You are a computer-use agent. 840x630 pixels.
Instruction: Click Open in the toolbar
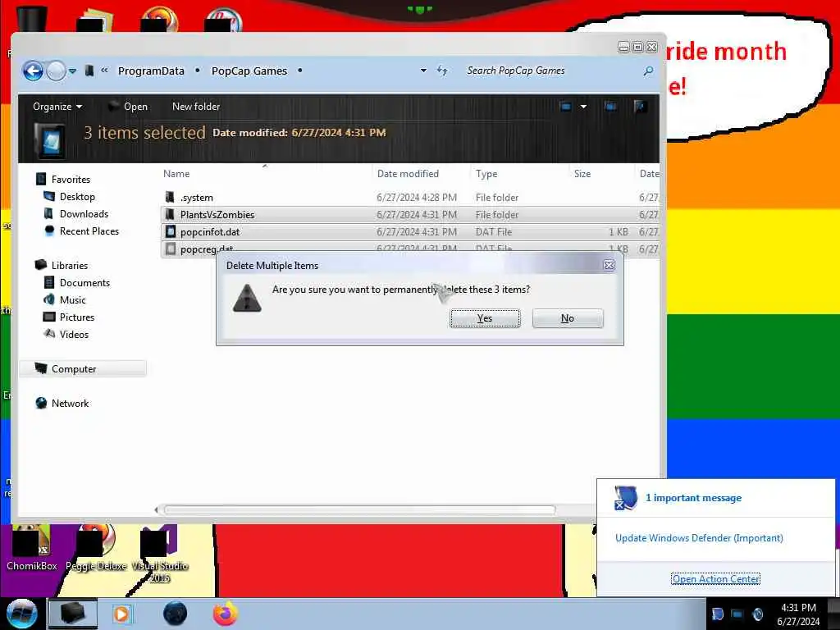[x=128, y=107]
